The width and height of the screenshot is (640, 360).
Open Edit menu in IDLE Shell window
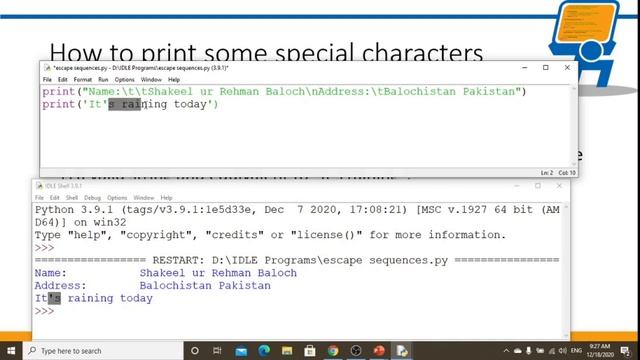(54, 198)
